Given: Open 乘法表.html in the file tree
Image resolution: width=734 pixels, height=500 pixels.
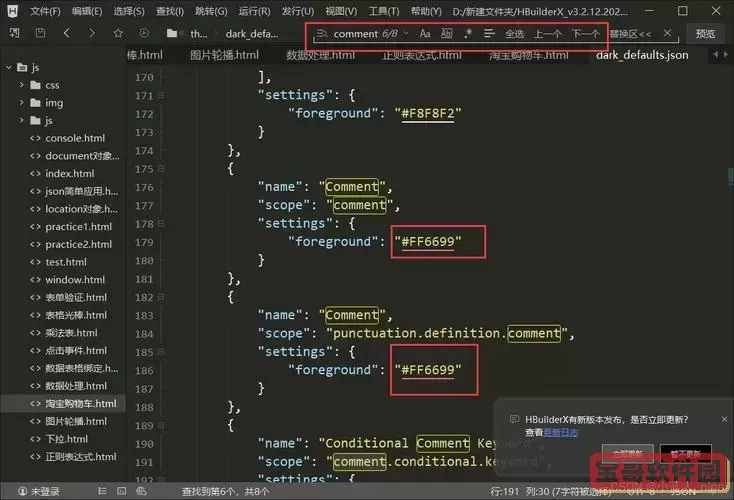Looking at the screenshot, I should (71, 333).
